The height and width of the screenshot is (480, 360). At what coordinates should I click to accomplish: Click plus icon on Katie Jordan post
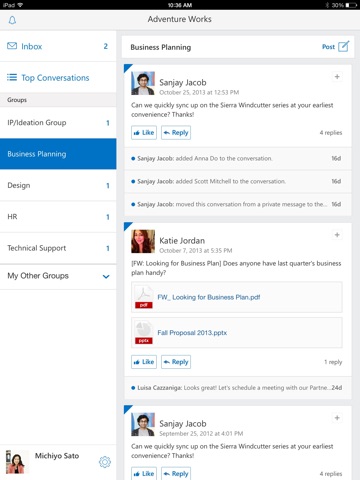coord(337,235)
